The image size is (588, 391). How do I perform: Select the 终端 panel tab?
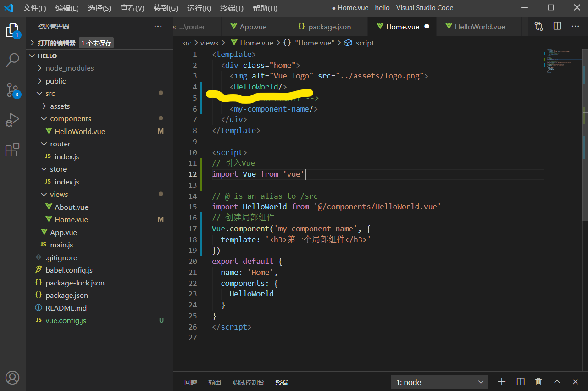[x=282, y=382]
